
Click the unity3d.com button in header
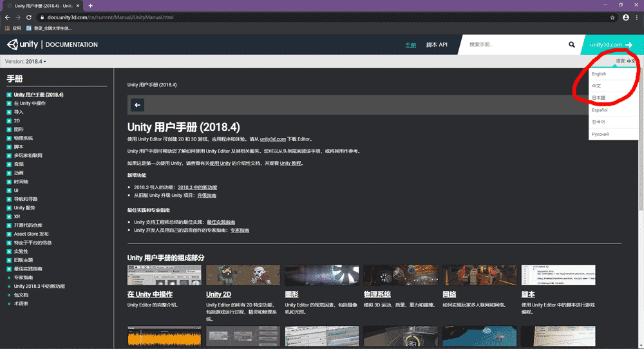pos(611,45)
